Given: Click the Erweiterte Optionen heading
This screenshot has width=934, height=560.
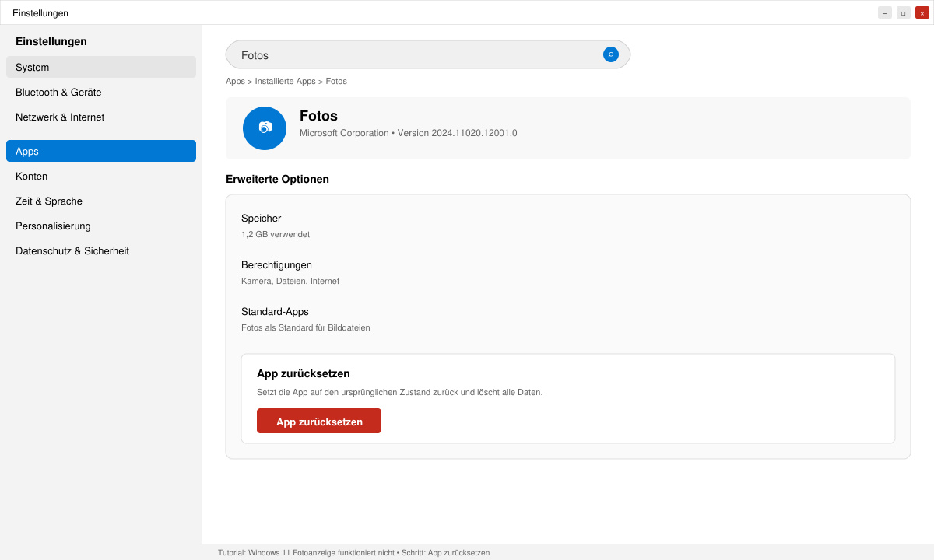Looking at the screenshot, I should [x=277, y=179].
